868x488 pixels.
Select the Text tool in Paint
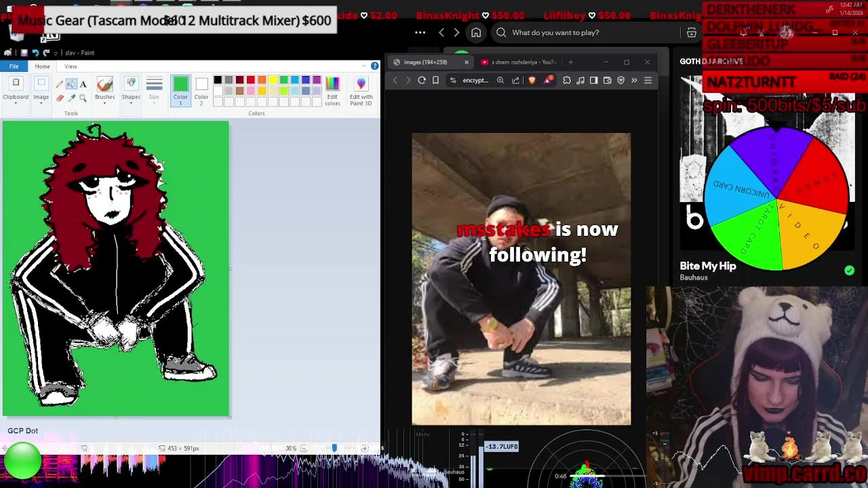pos(83,84)
